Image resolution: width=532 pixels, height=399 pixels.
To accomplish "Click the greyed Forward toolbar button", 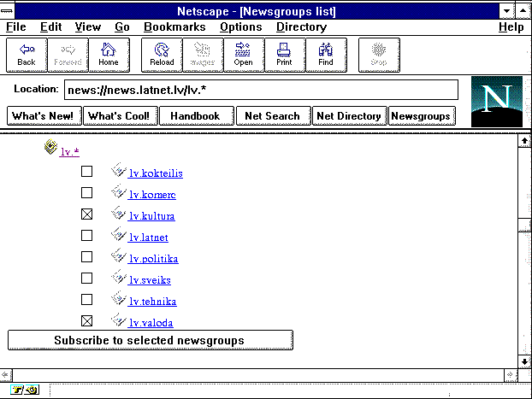I will [68, 56].
